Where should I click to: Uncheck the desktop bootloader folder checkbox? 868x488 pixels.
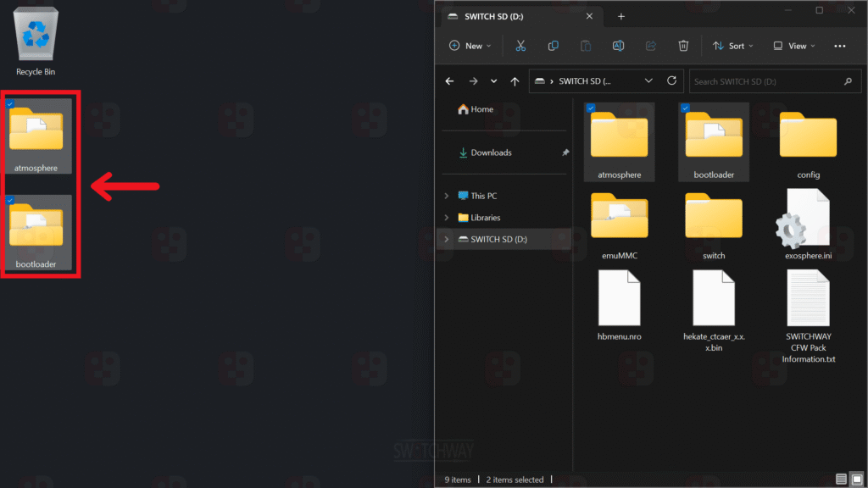coord(10,200)
